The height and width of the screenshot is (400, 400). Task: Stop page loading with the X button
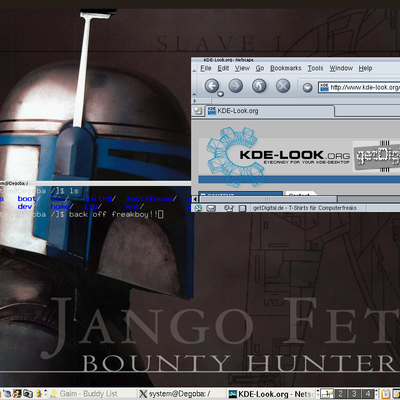(x=283, y=86)
